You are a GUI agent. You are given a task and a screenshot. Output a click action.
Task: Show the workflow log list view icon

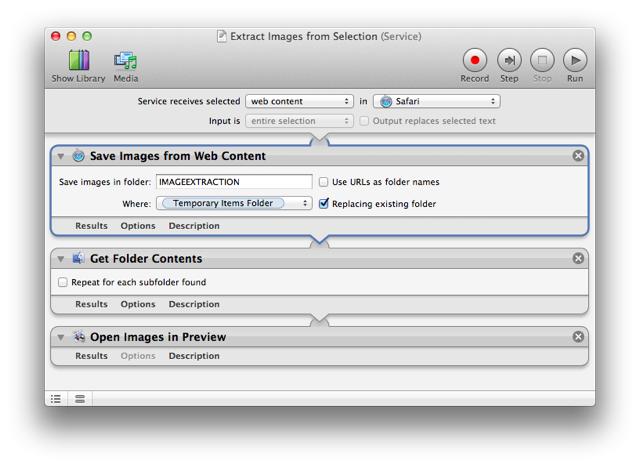[56, 399]
